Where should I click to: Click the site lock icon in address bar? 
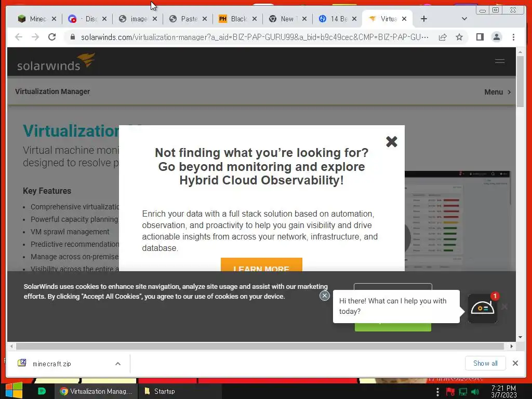(x=72, y=37)
